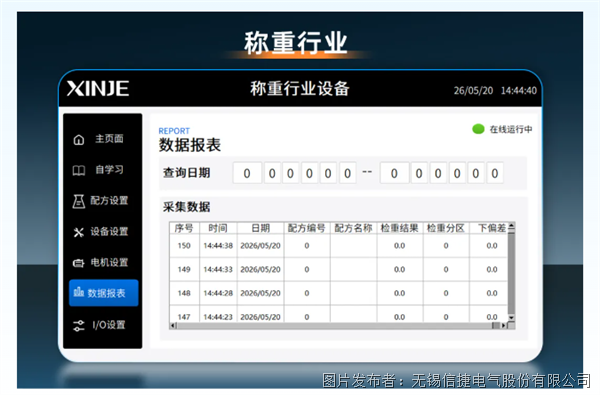The image size is (600, 395).
Task: Click the green online status indicator
Action: [x=478, y=129]
